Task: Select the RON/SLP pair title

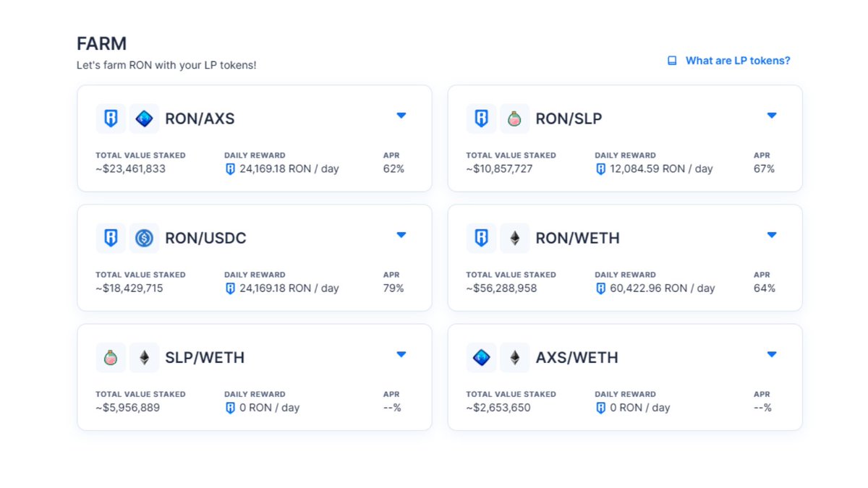Action: (569, 119)
